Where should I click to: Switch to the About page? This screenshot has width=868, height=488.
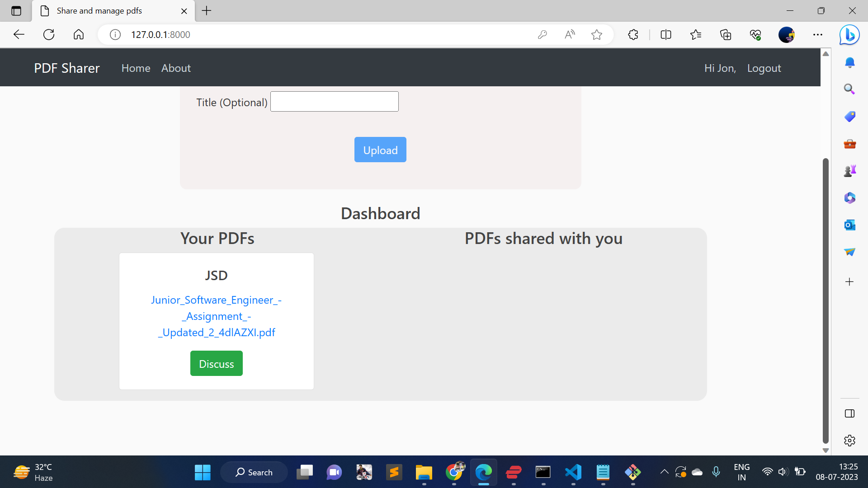pyautogui.click(x=175, y=68)
